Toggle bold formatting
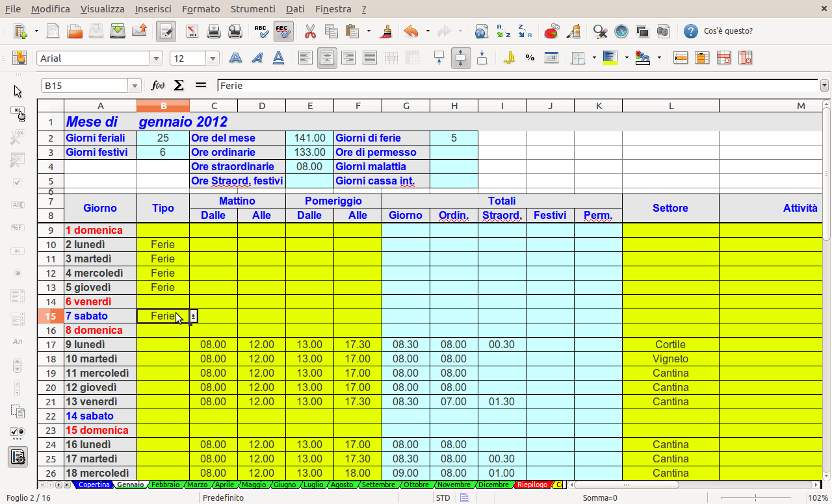The image size is (832, 504). pos(236,58)
